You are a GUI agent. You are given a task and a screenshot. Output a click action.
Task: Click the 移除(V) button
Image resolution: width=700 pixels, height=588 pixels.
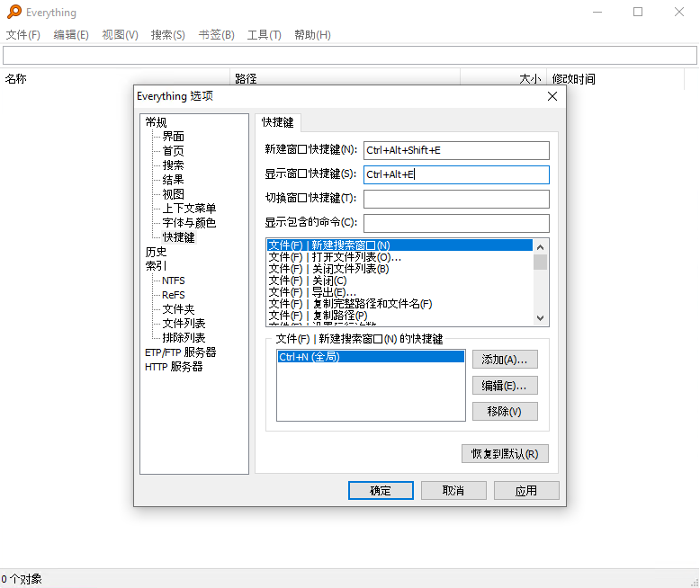tap(505, 412)
